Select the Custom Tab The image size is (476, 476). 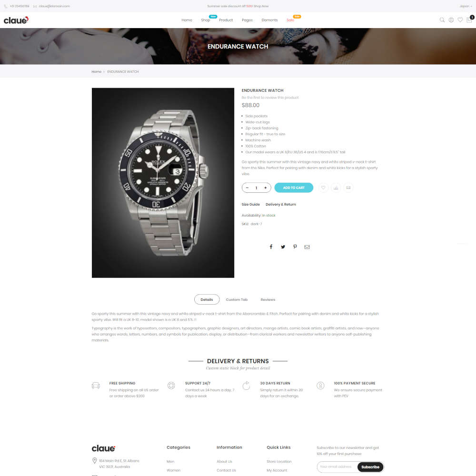(237, 299)
